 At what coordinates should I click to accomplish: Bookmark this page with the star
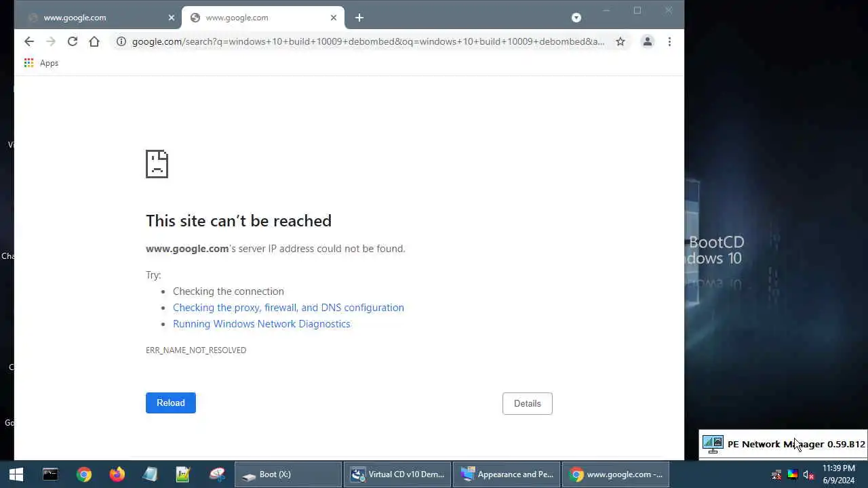click(x=620, y=41)
